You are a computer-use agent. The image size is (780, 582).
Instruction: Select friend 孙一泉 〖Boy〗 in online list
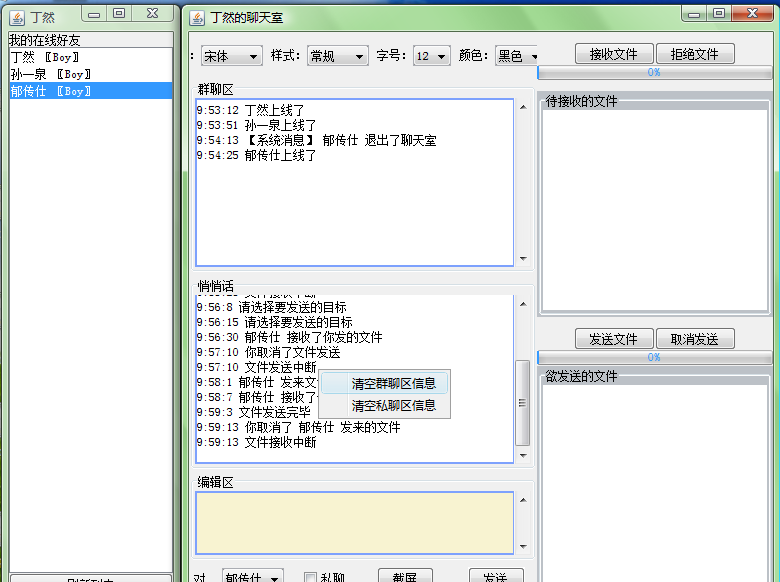coord(91,74)
